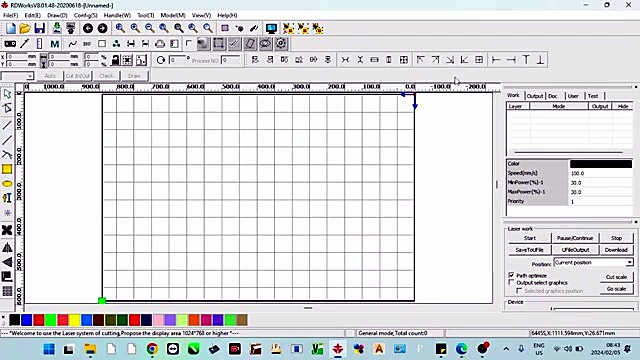This screenshot has height=360, width=640.
Task: Pick the black palette swatch
Action: coord(15,320)
